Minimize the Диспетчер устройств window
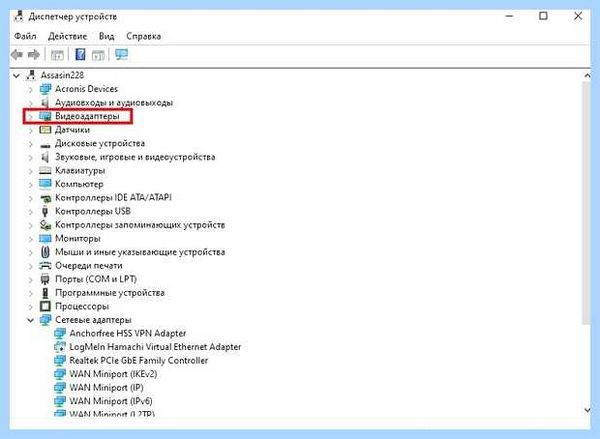The image size is (600, 439). point(509,16)
